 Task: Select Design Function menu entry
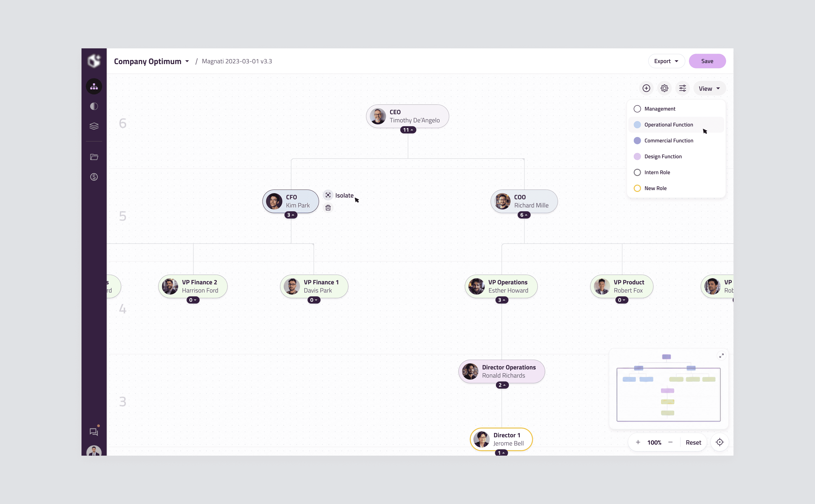676,156
